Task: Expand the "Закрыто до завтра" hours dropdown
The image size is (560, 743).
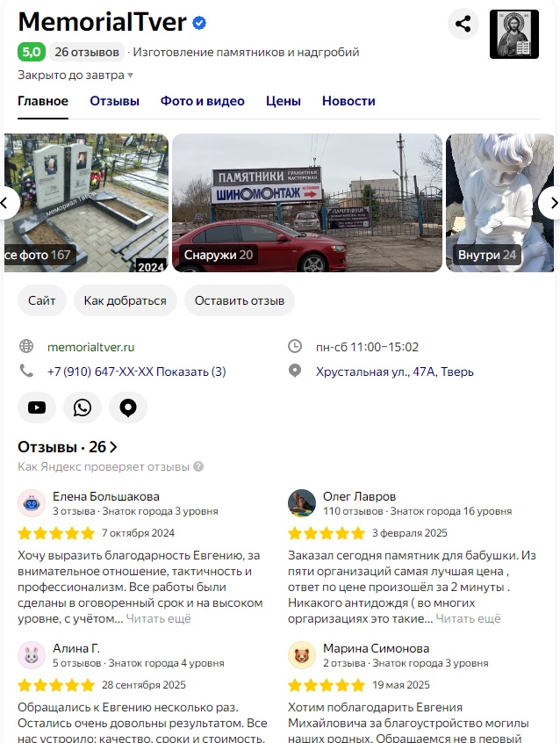Action: pyautogui.click(x=75, y=75)
